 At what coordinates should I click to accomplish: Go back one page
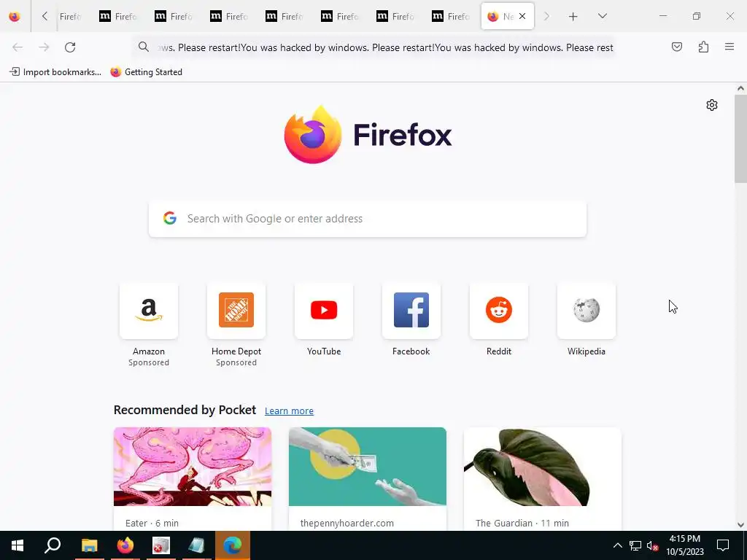[x=18, y=47]
